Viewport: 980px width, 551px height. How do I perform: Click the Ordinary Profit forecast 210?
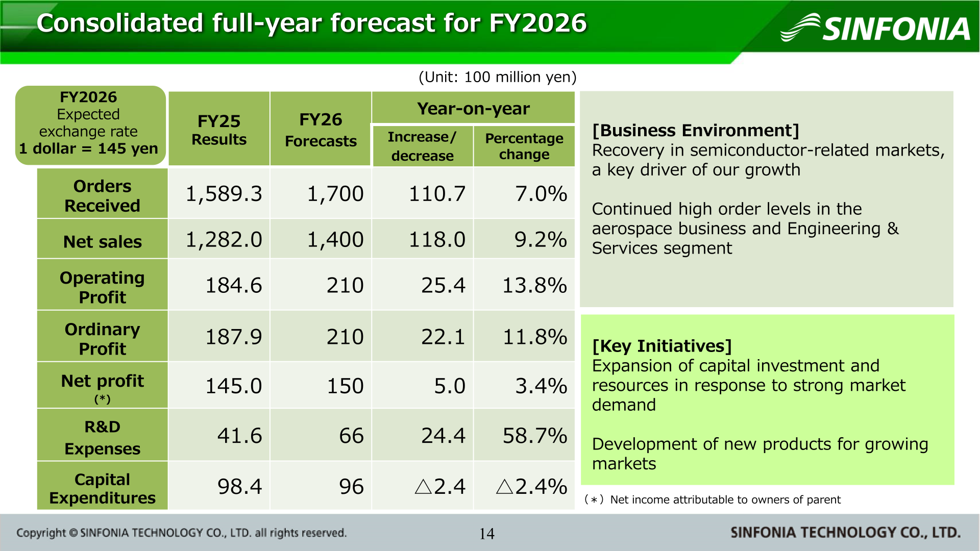click(345, 337)
